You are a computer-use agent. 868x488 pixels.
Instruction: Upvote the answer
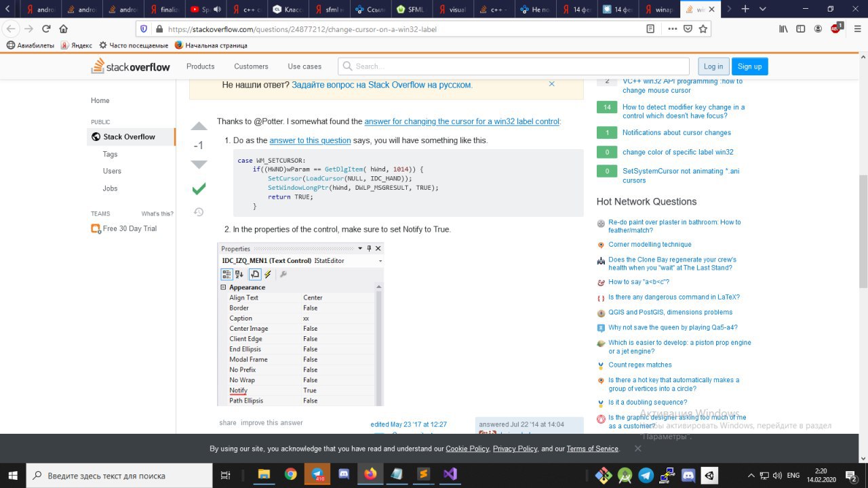click(x=199, y=127)
